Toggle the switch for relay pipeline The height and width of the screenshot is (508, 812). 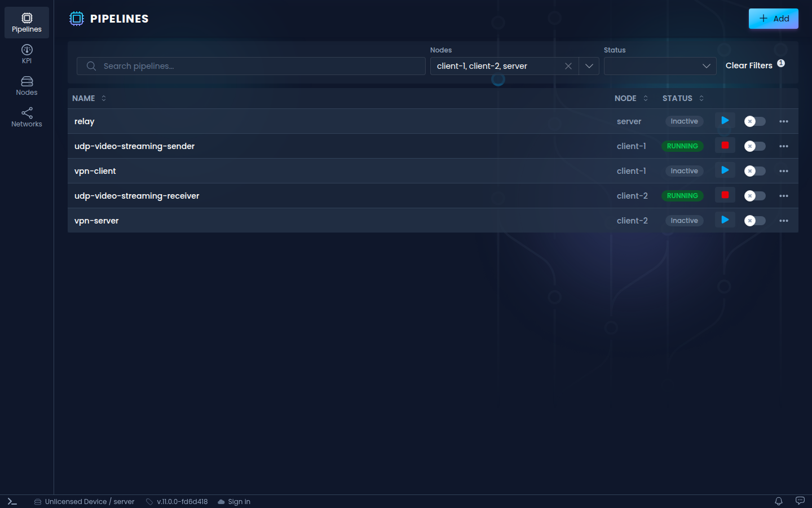(754, 121)
